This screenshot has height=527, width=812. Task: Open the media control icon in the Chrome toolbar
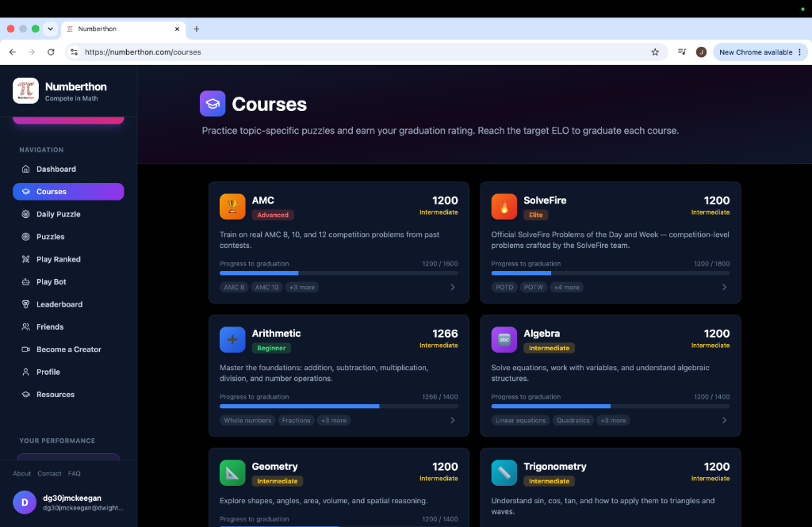click(682, 52)
